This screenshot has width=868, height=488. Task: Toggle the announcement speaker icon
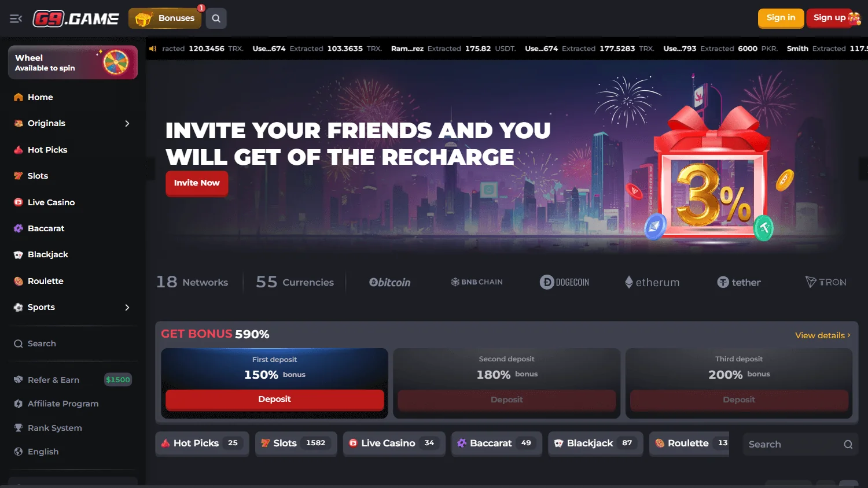(x=153, y=49)
